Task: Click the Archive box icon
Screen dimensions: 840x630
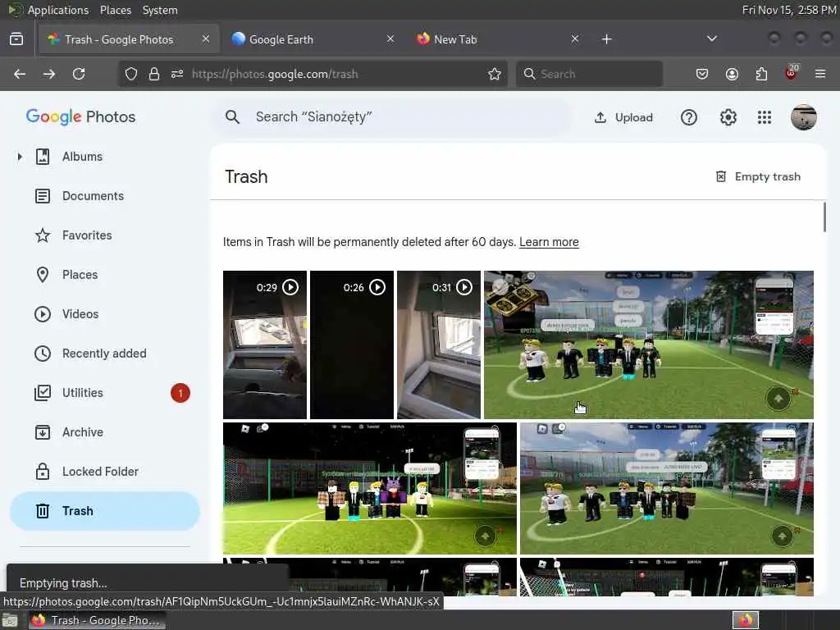Action: (43, 432)
